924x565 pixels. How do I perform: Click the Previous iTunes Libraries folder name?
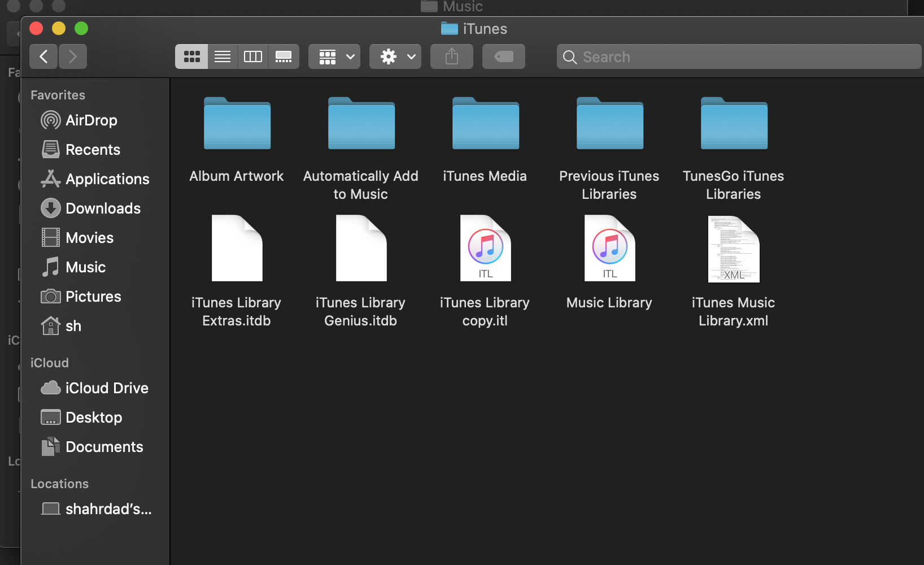609,185
